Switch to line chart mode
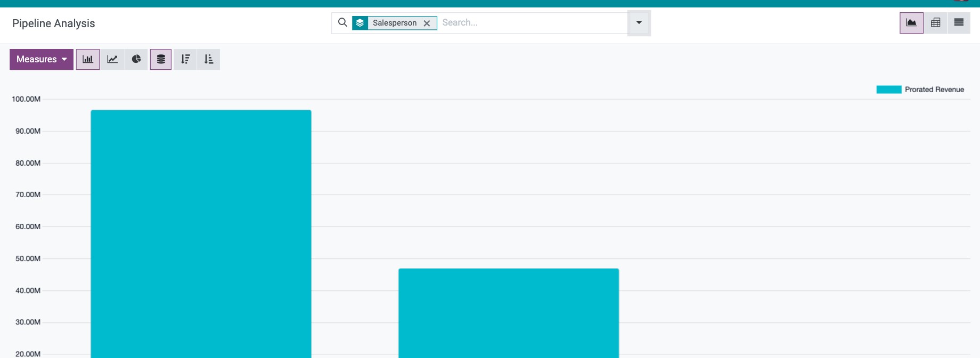This screenshot has width=980, height=358. (x=112, y=59)
